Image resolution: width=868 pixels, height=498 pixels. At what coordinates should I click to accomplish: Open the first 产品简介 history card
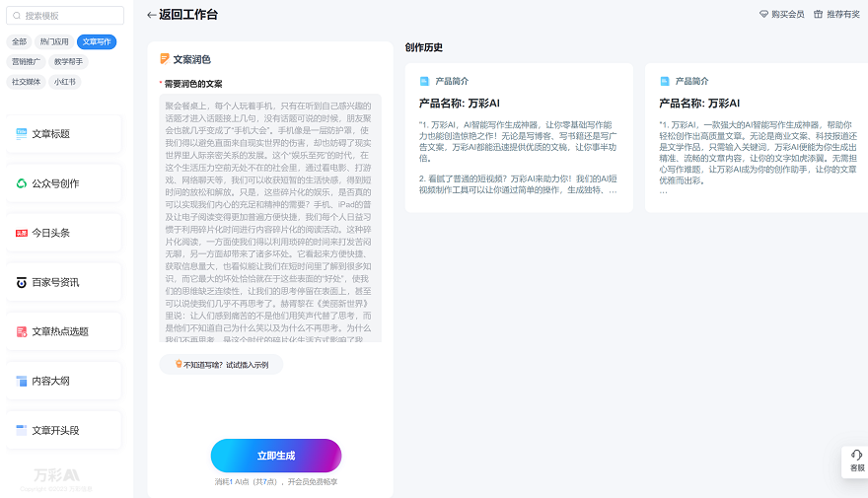519,138
